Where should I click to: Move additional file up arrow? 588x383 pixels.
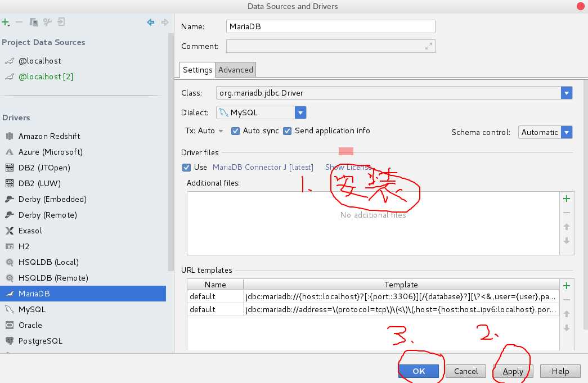click(567, 227)
